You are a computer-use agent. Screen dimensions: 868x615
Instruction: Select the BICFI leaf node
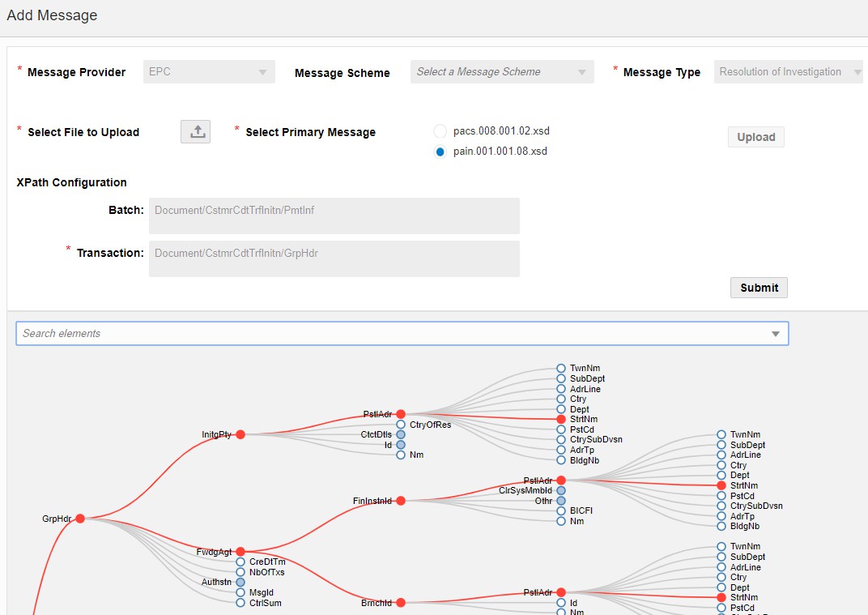click(x=561, y=510)
